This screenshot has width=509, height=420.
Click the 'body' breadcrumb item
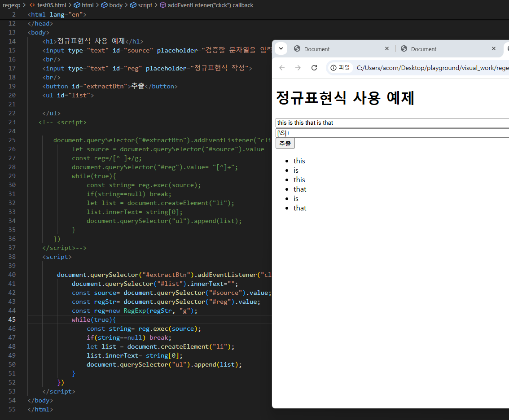click(x=112, y=5)
